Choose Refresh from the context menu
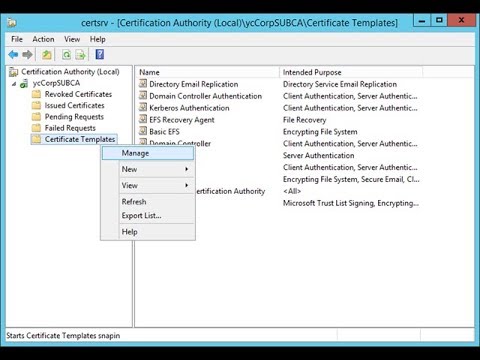Screen dimensions: 480x360 (148, 202)
